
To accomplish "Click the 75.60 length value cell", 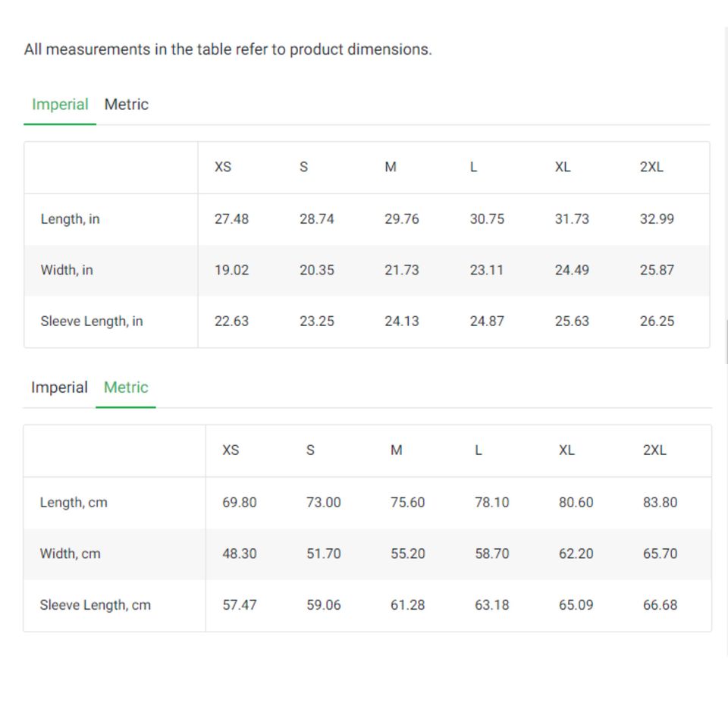I will tap(407, 503).
